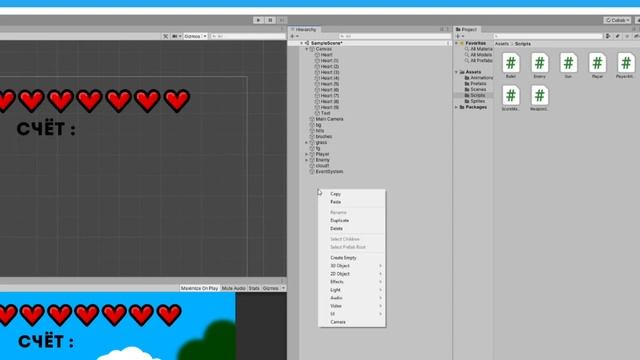Open the 3D Object submenu
Image resolution: width=640 pixels, height=360 pixels.
click(x=352, y=266)
